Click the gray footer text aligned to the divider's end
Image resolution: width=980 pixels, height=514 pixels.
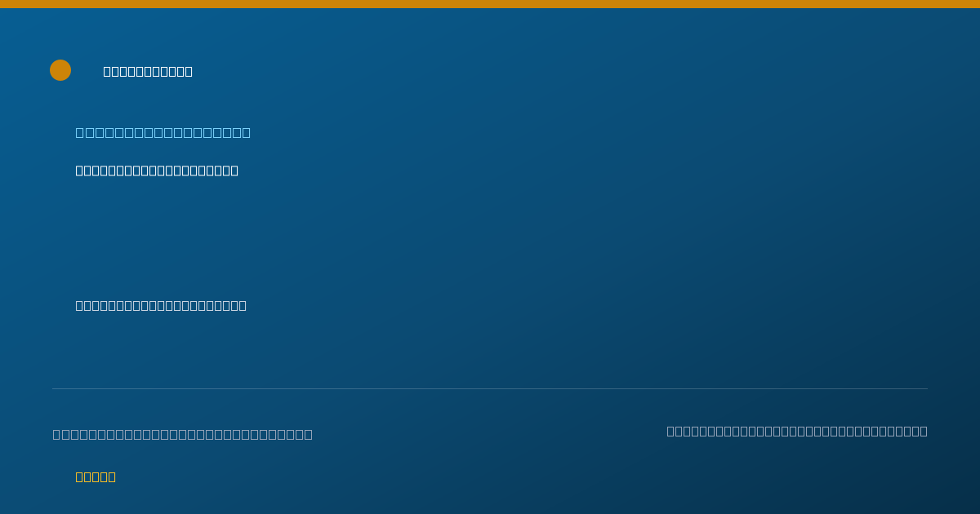[797, 431]
